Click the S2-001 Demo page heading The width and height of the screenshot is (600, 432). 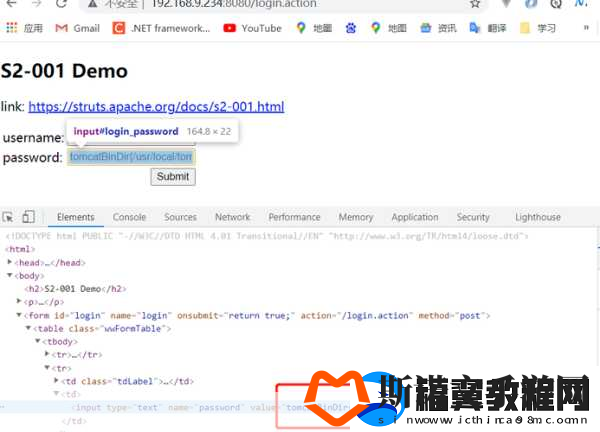(x=64, y=71)
